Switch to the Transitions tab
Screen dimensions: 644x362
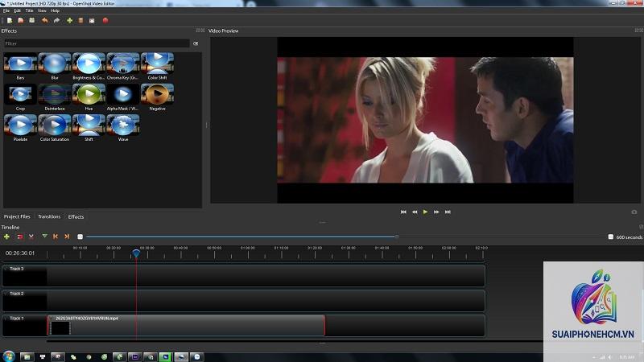tap(49, 216)
